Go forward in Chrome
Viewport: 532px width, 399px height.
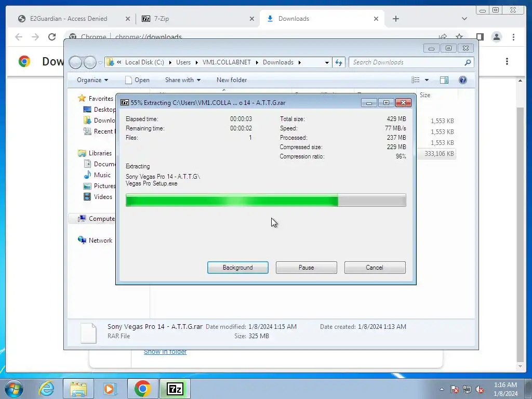[35, 37]
